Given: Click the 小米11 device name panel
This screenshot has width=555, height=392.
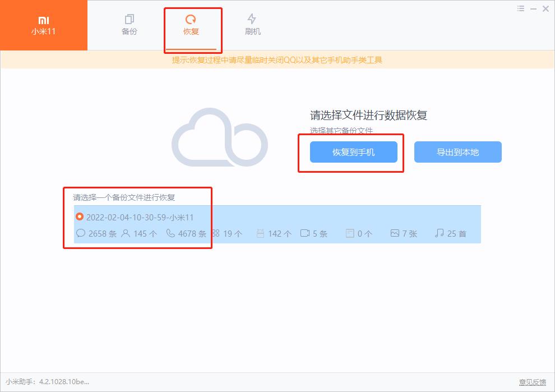Looking at the screenshot, I should [44, 25].
